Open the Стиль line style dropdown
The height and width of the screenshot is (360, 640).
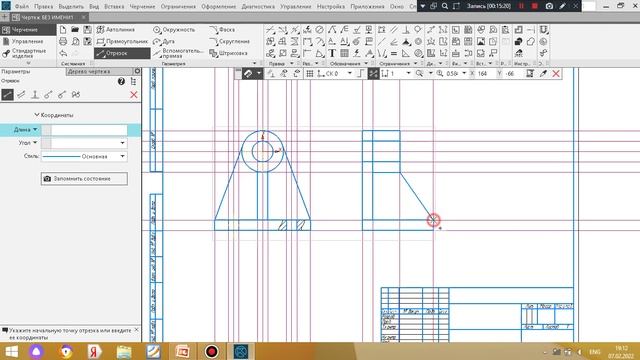(x=122, y=156)
